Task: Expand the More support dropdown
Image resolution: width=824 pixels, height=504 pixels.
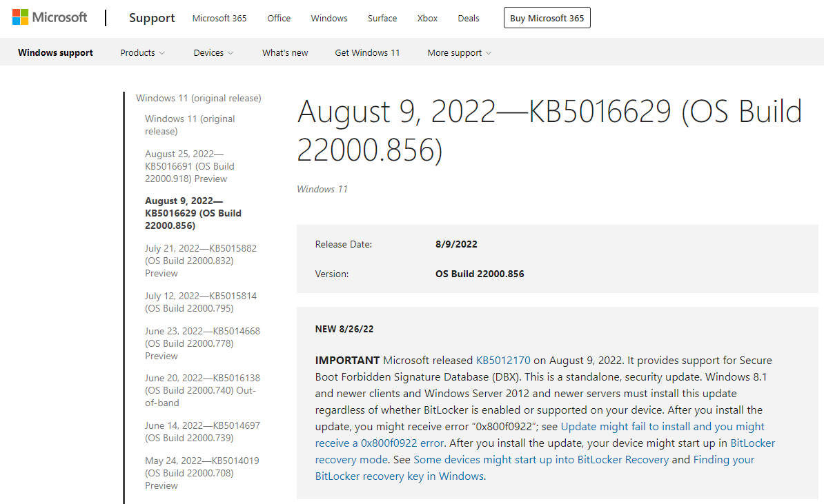Action: pyautogui.click(x=459, y=53)
